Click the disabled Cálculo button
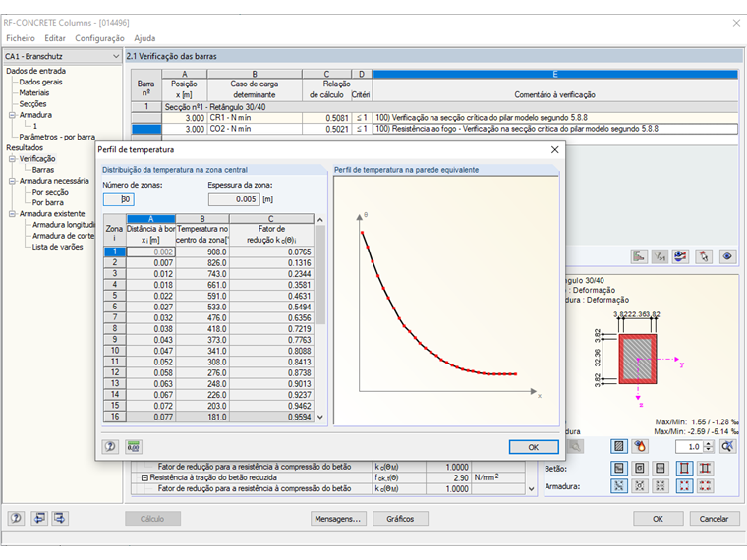This screenshot has width=747, height=560. [x=152, y=518]
